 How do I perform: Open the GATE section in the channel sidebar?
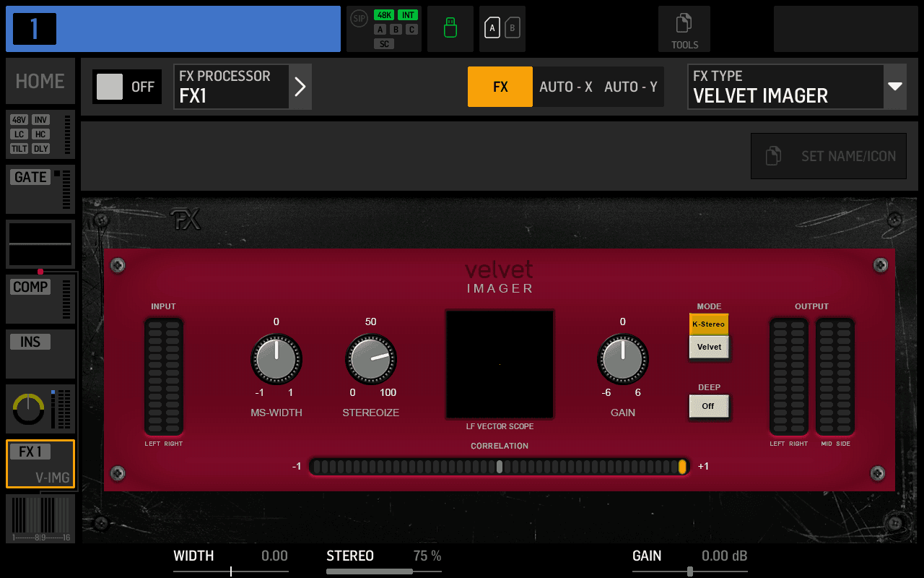click(x=40, y=189)
